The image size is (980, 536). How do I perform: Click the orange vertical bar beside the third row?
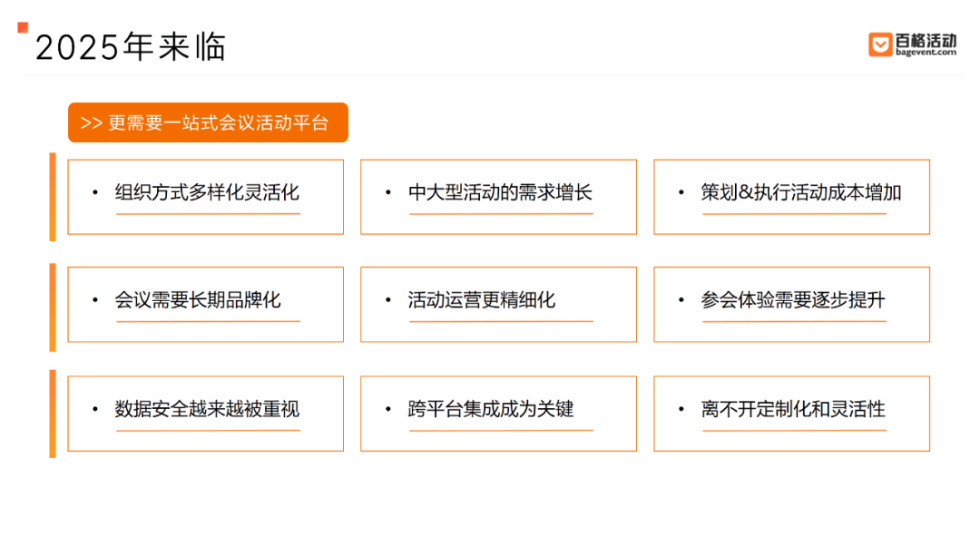pyautogui.click(x=53, y=414)
